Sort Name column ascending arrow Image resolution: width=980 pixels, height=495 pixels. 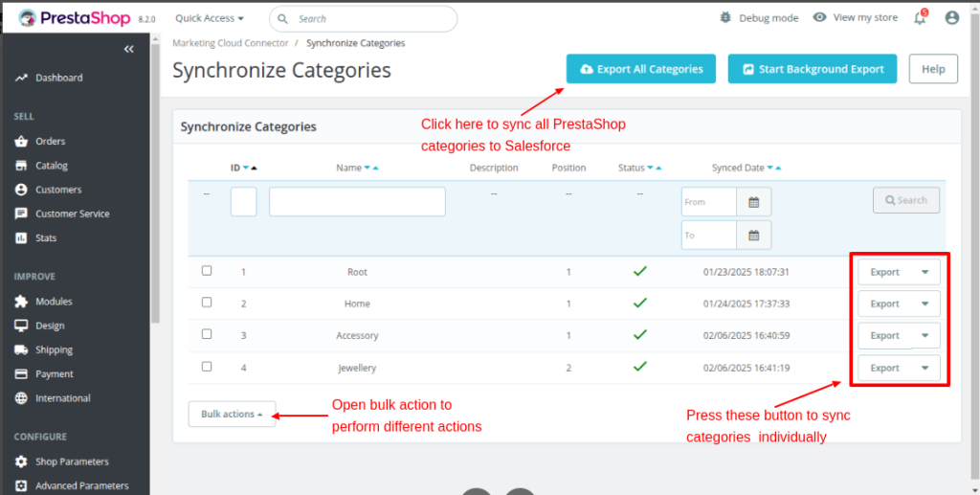tap(375, 168)
